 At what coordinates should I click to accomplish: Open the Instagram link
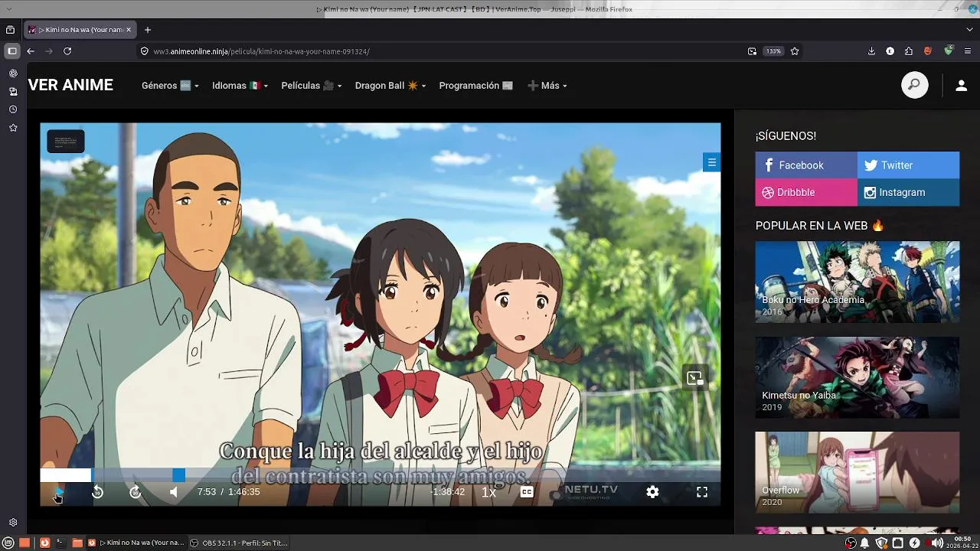pos(908,192)
